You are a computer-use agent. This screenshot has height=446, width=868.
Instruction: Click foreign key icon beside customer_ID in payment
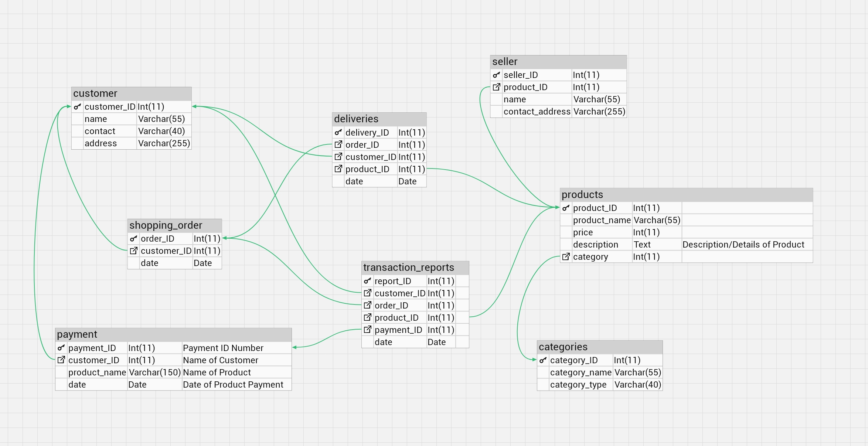coord(61,360)
